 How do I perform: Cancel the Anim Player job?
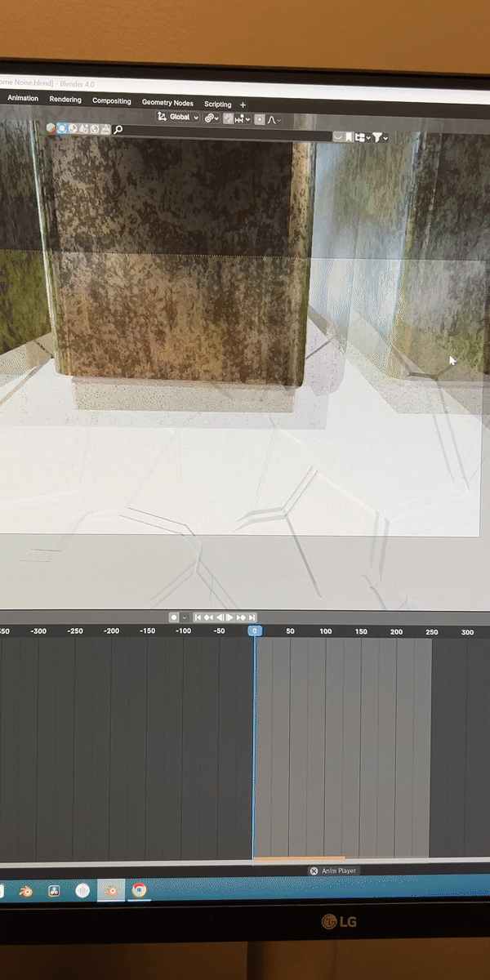click(314, 871)
